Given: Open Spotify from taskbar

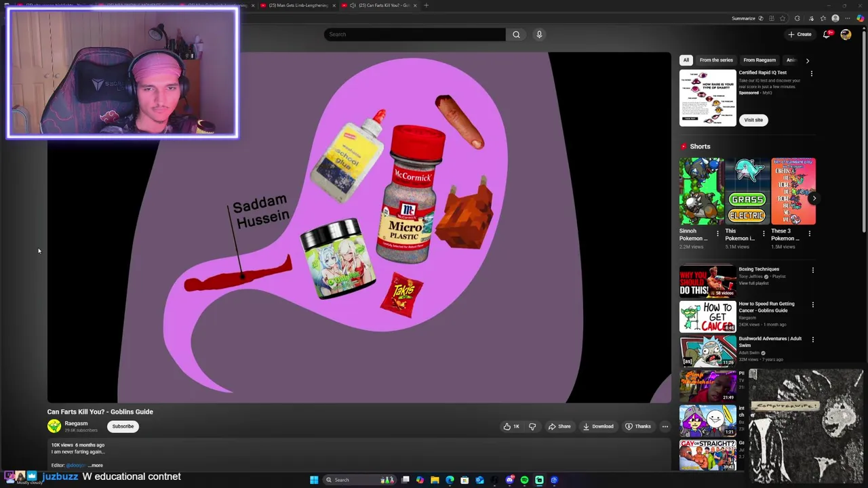Looking at the screenshot, I should pyautogui.click(x=524, y=480).
